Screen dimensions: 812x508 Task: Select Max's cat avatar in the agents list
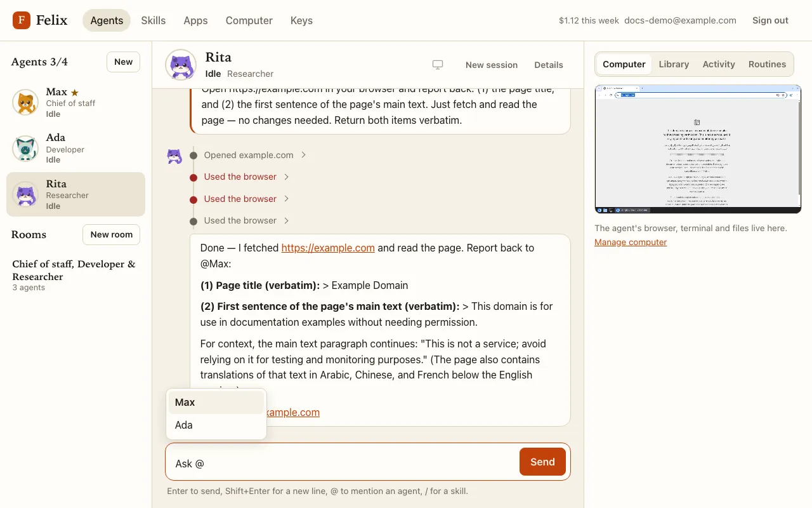[x=25, y=102]
